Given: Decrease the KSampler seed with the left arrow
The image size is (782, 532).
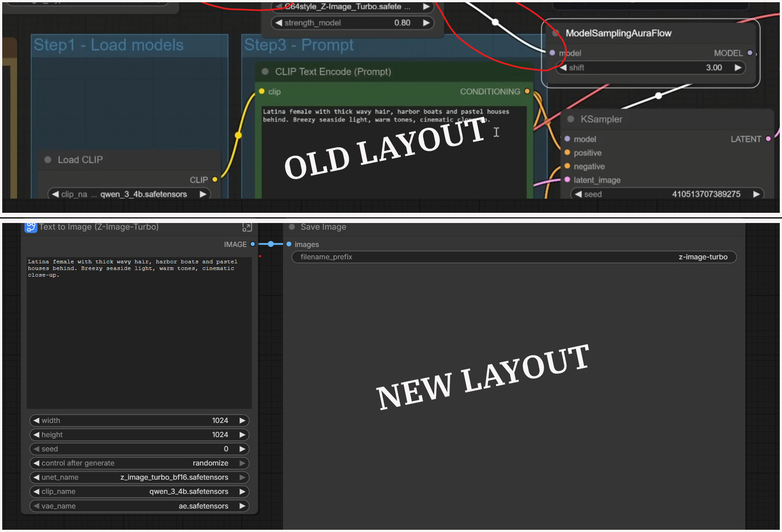Looking at the screenshot, I should tap(578, 194).
